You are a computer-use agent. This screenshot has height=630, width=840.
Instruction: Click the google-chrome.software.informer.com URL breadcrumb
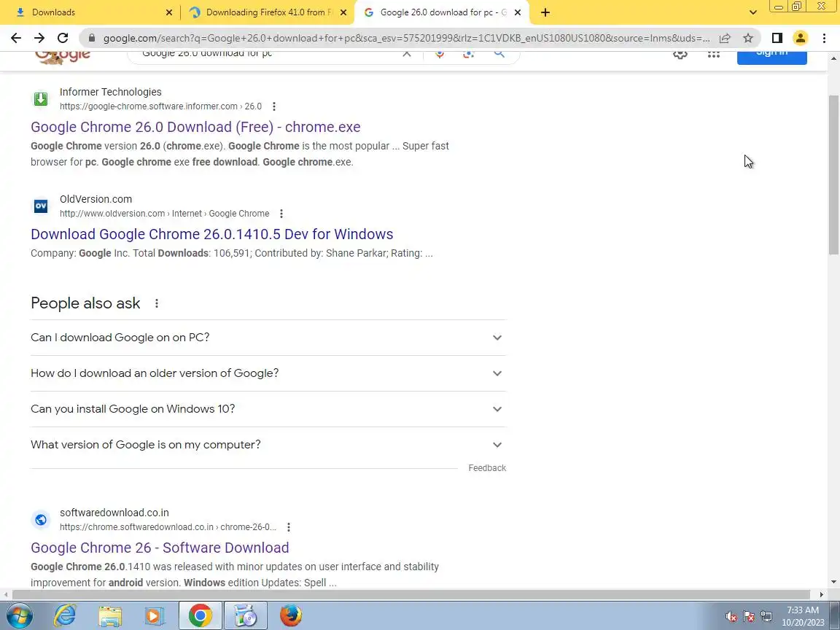coord(160,106)
